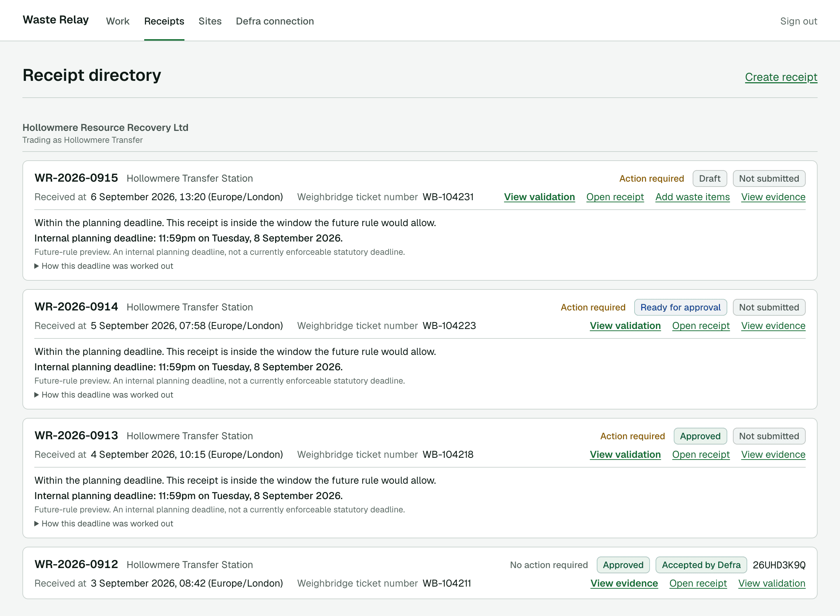
Task: Open the Work tab
Action: (118, 21)
